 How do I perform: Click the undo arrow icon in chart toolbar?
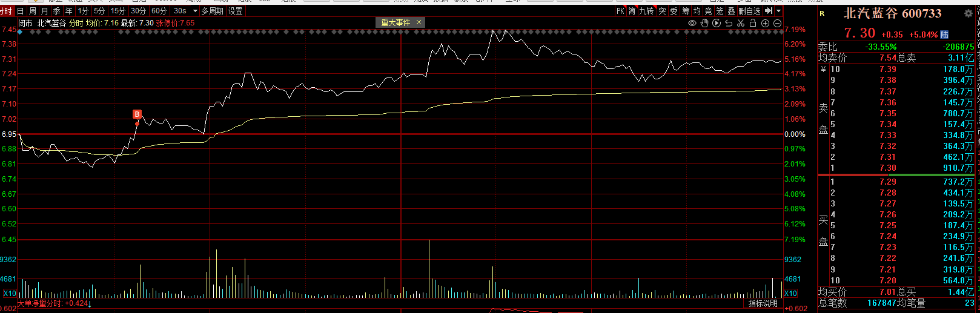point(729,23)
